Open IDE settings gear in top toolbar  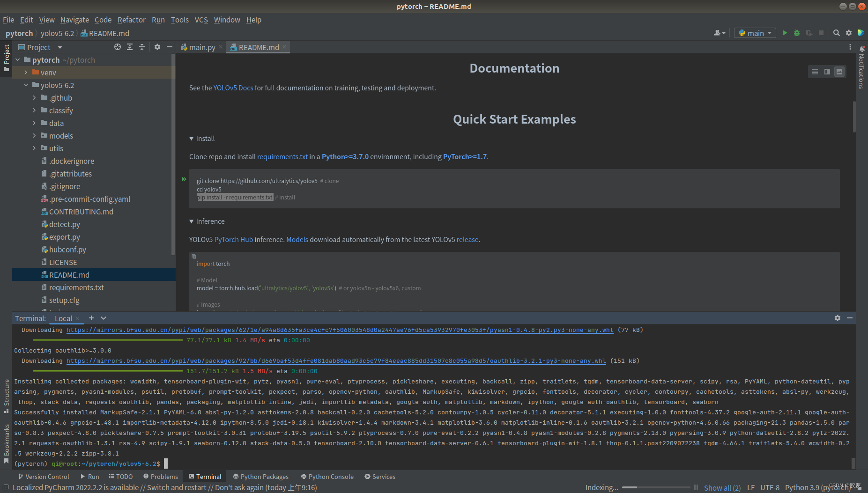[x=849, y=33]
